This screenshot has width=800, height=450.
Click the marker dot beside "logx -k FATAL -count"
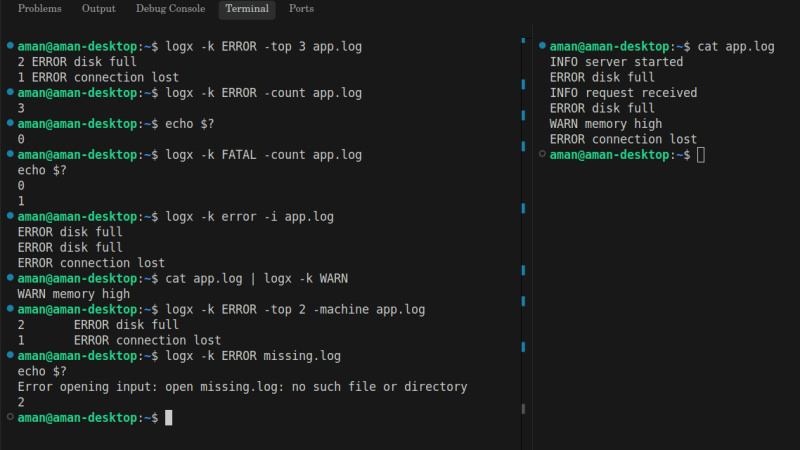click(10, 155)
